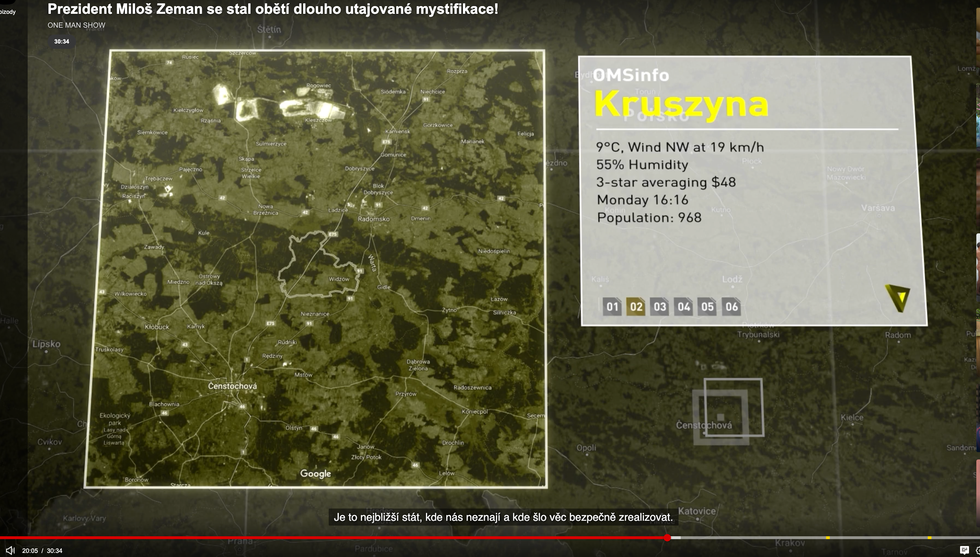Screen dimensions: 980x557
Task: Jump to the first yellow marker on the timeline
Action: coord(828,537)
